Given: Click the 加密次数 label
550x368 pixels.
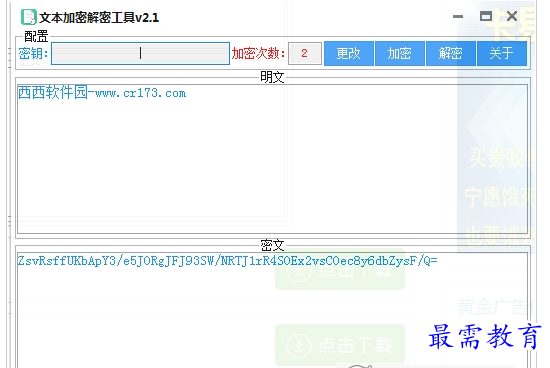Looking at the screenshot, I should point(258,54).
